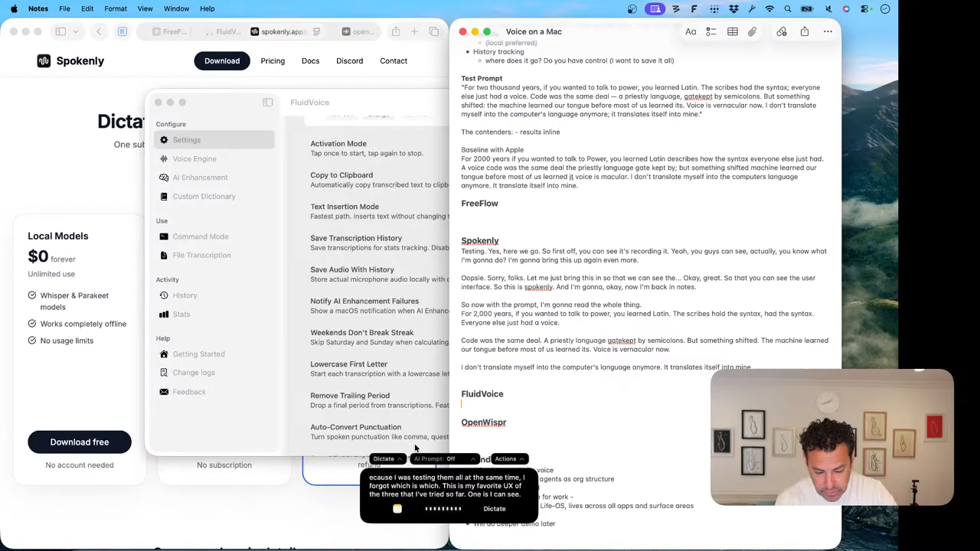Open the Dropbox menu bar icon
Viewport: 980px width, 551px height.
click(733, 8)
